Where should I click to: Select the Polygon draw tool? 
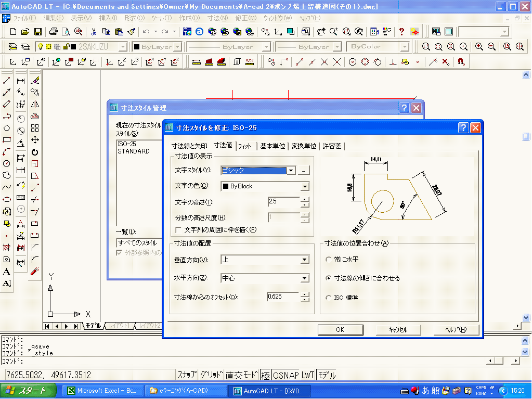[x=6, y=128]
